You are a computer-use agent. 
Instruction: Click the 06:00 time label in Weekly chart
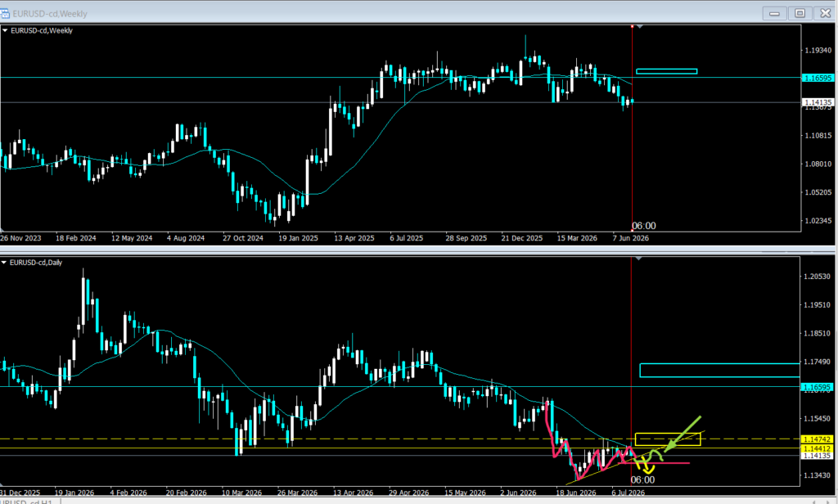coord(644,226)
